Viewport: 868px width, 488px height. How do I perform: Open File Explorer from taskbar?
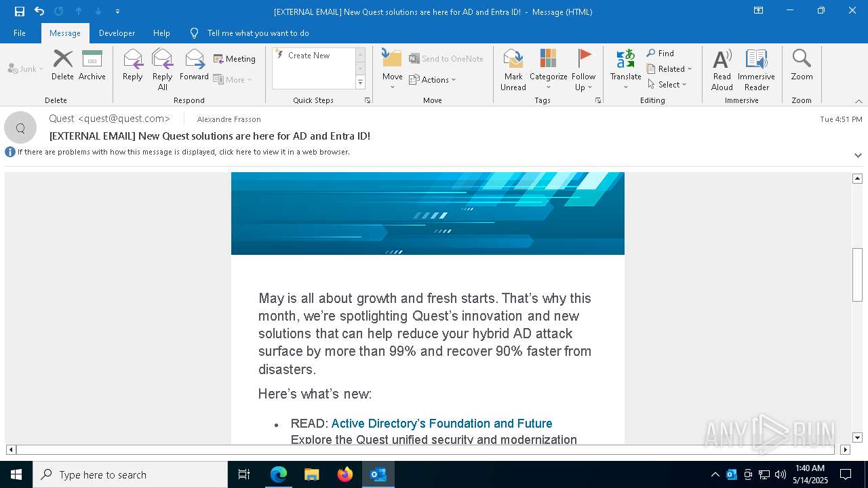point(311,474)
